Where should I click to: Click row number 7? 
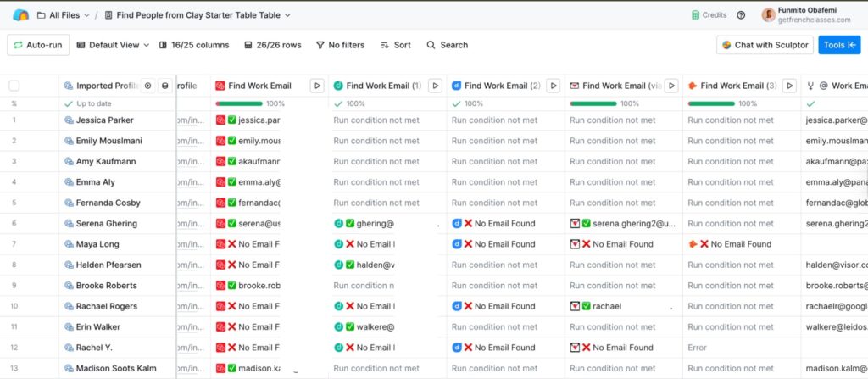(x=14, y=244)
